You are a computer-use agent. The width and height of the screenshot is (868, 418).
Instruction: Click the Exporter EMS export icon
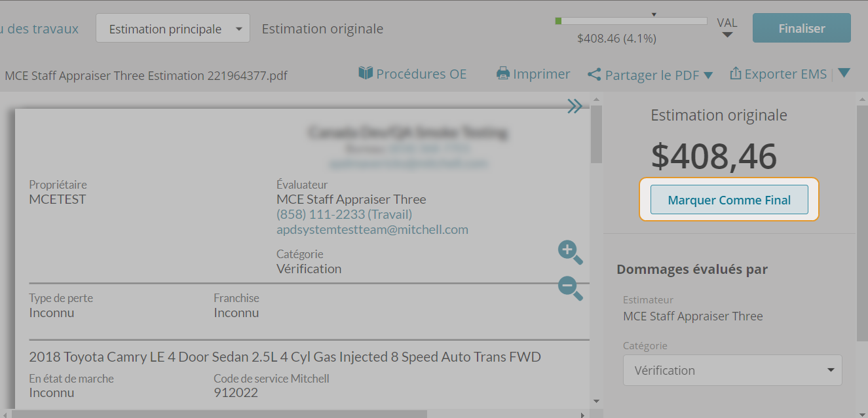[736, 73]
